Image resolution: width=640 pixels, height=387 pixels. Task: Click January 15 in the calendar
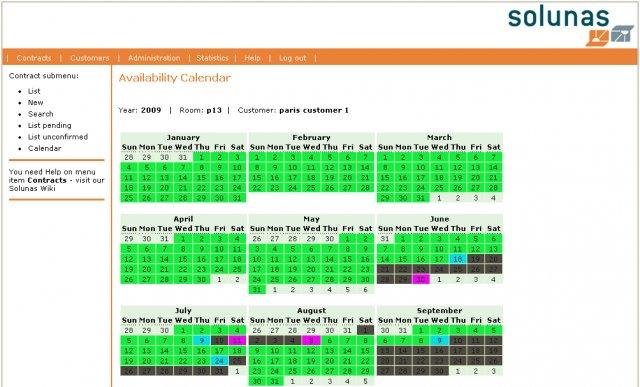202,178
